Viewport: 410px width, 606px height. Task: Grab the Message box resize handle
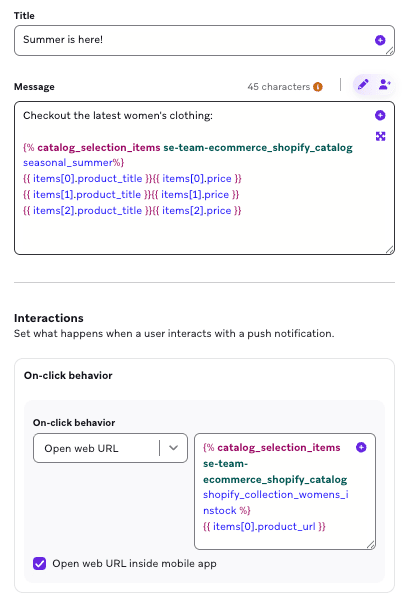point(390,250)
